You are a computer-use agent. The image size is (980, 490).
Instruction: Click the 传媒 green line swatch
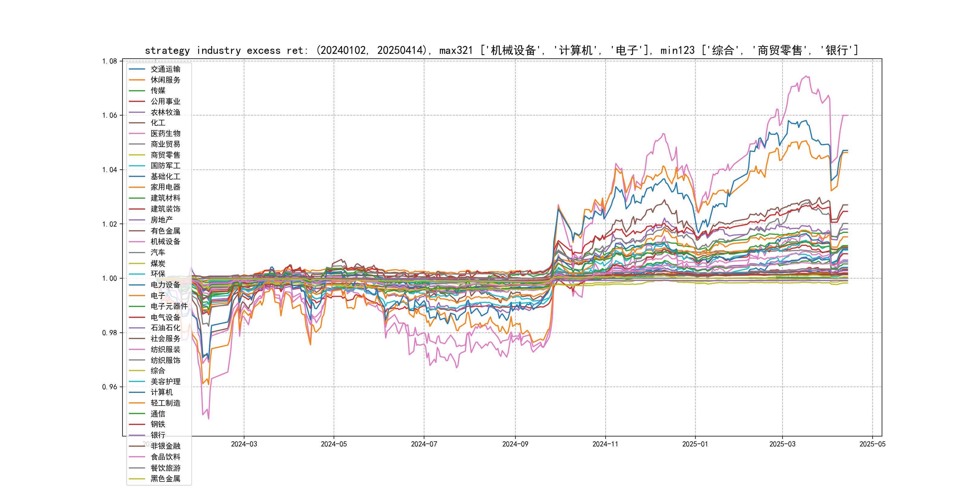tap(137, 91)
